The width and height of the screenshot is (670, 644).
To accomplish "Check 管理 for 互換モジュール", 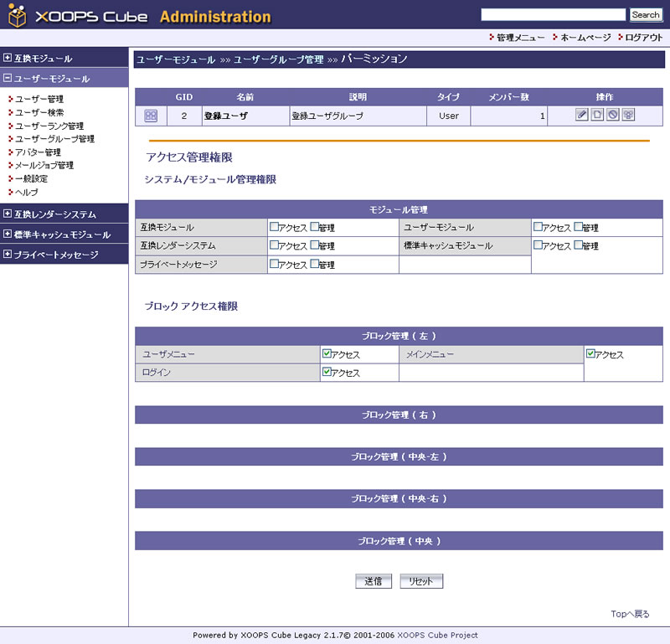I will (x=315, y=226).
